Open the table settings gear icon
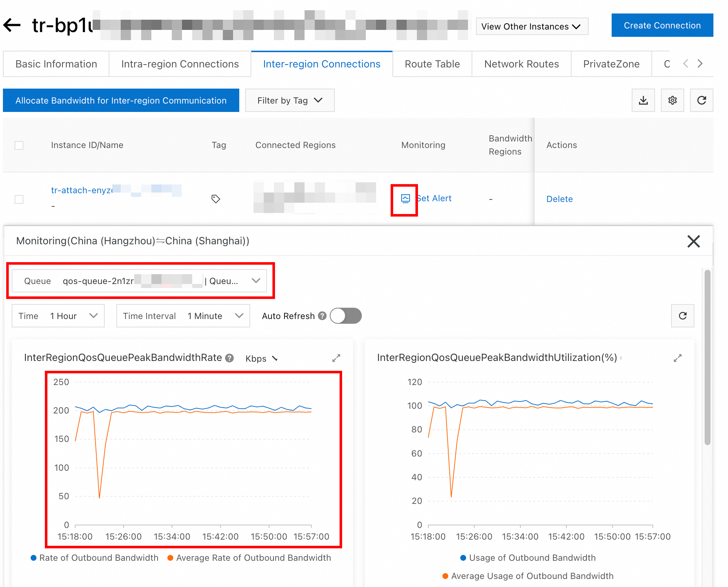This screenshot has height=587, width=728. point(672,100)
